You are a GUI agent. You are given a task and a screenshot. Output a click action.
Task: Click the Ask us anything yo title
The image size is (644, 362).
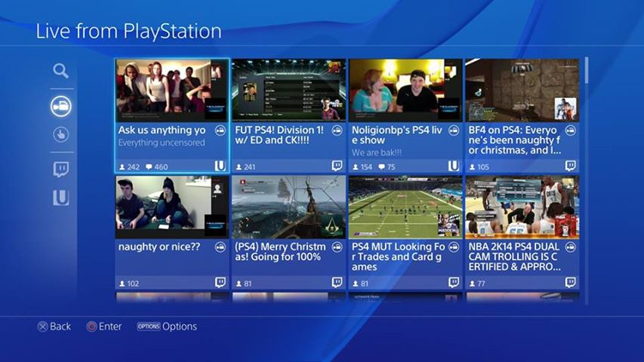162,130
